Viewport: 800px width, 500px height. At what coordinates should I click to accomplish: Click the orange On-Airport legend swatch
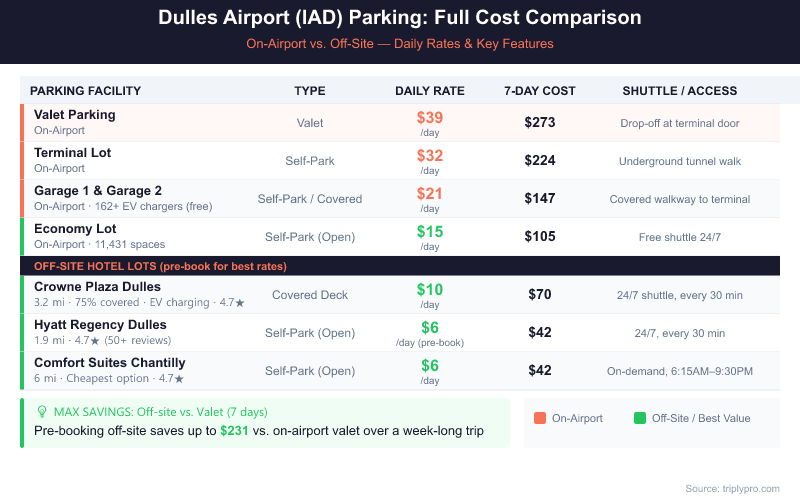click(x=539, y=418)
